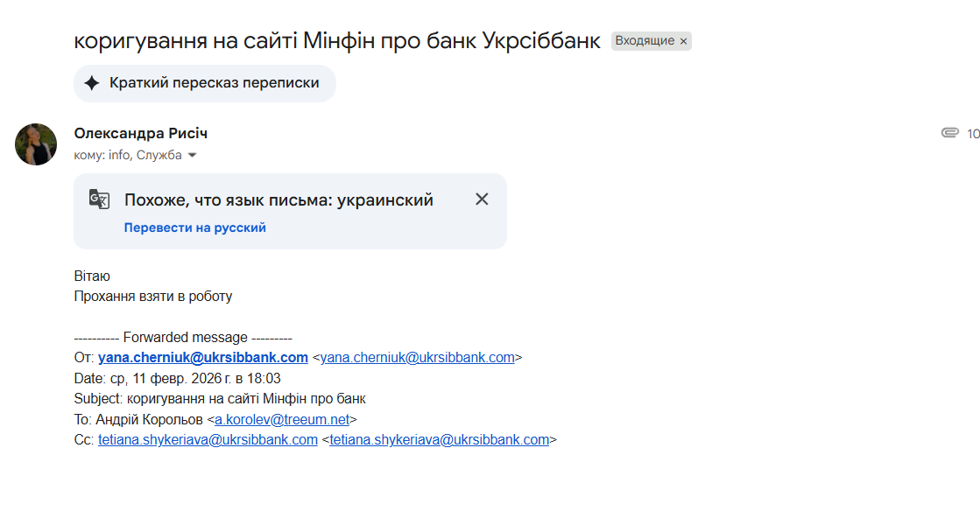The image size is (980, 518).
Task: Remove the Входящие label with x
Action: pyautogui.click(x=683, y=41)
